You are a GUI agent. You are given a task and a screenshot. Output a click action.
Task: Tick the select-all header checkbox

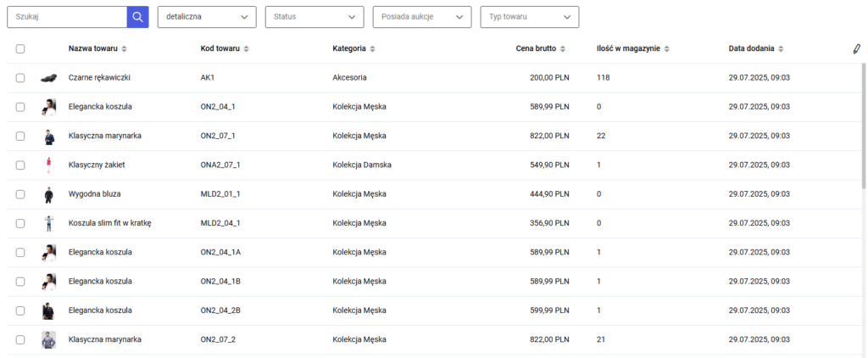click(x=20, y=48)
